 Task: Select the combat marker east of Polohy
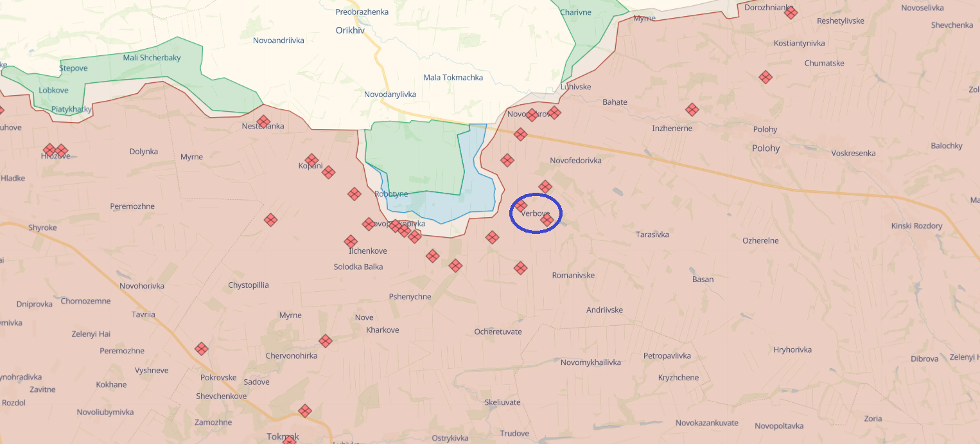(x=765, y=77)
